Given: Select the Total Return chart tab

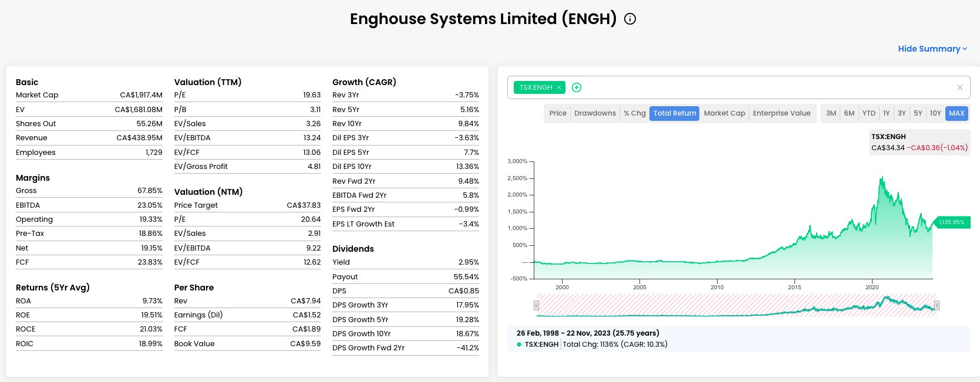Looking at the screenshot, I should click(x=675, y=113).
